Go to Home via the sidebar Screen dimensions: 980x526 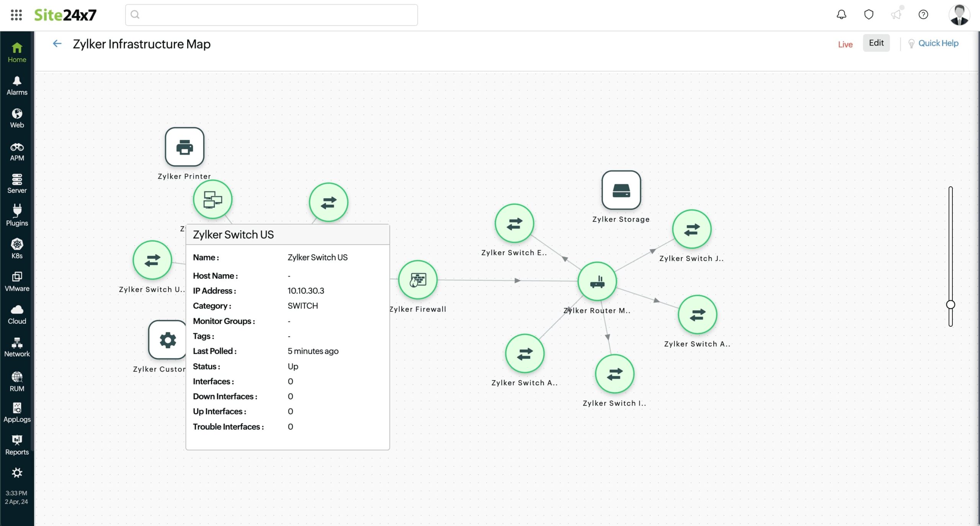[16, 52]
